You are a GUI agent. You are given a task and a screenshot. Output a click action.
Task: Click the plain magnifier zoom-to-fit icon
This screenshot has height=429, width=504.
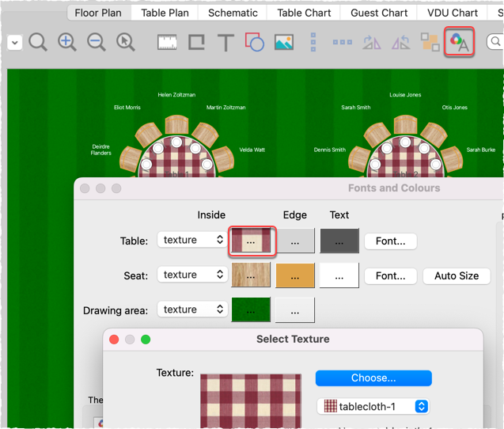pyautogui.click(x=38, y=42)
